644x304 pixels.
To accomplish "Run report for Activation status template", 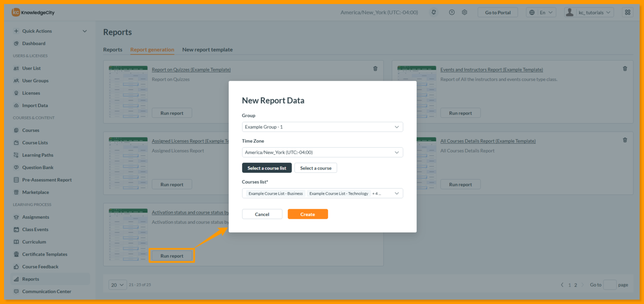I will [x=172, y=256].
